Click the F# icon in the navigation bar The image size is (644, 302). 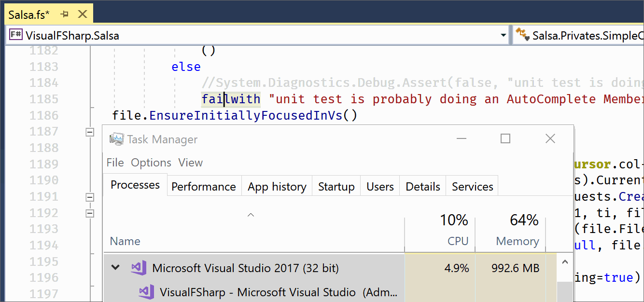click(x=15, y=34)
